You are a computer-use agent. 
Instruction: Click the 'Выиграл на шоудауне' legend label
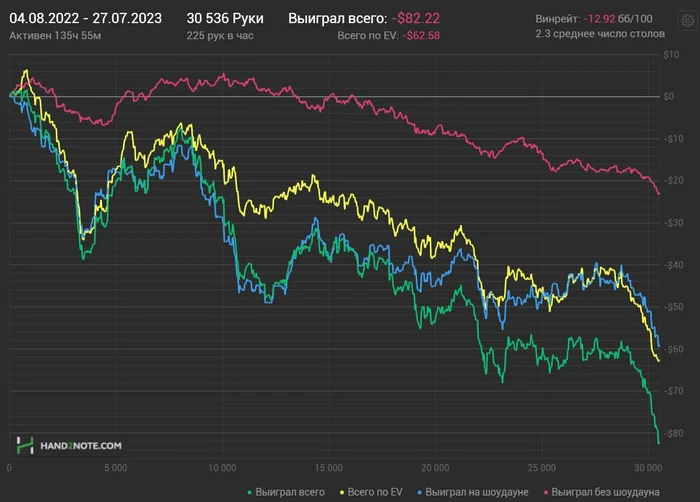[477, 492]
